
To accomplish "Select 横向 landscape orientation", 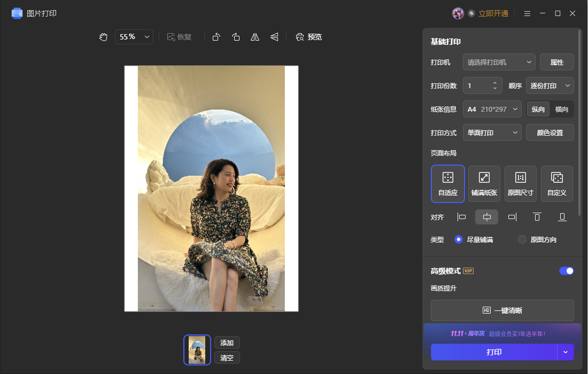I will (x=562, y=109).
